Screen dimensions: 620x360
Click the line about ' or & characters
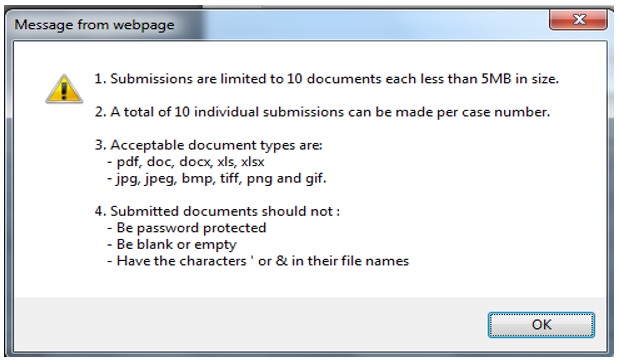pyautogui.click(x=258, y=261)
